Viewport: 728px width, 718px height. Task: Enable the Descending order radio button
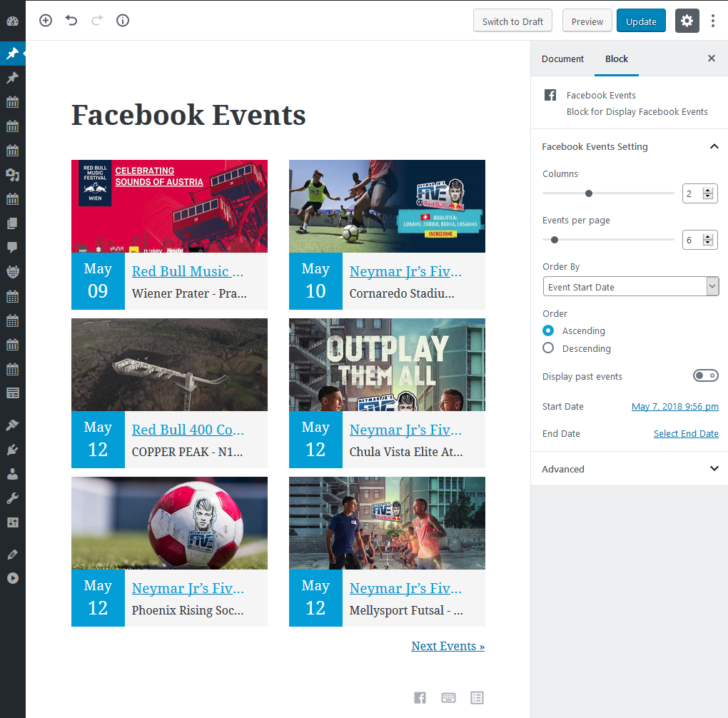[547, 348]
